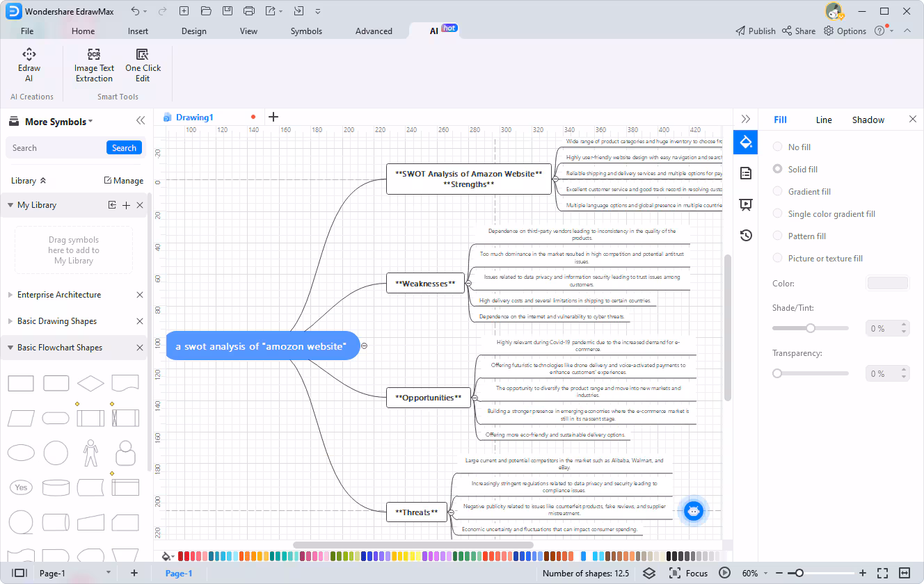Save the drawing with the floppy icon
The height and width of the screenshot is (584, 924).
point(228,11)
